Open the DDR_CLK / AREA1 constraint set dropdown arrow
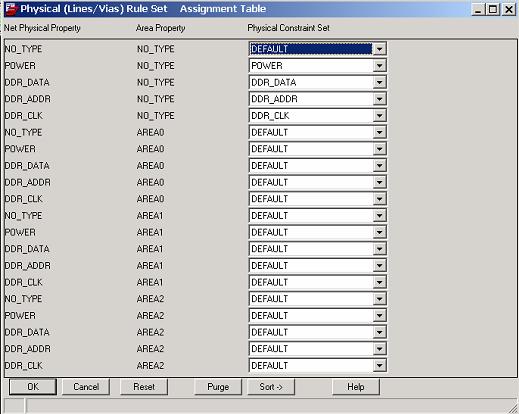 tap(379, 282)
